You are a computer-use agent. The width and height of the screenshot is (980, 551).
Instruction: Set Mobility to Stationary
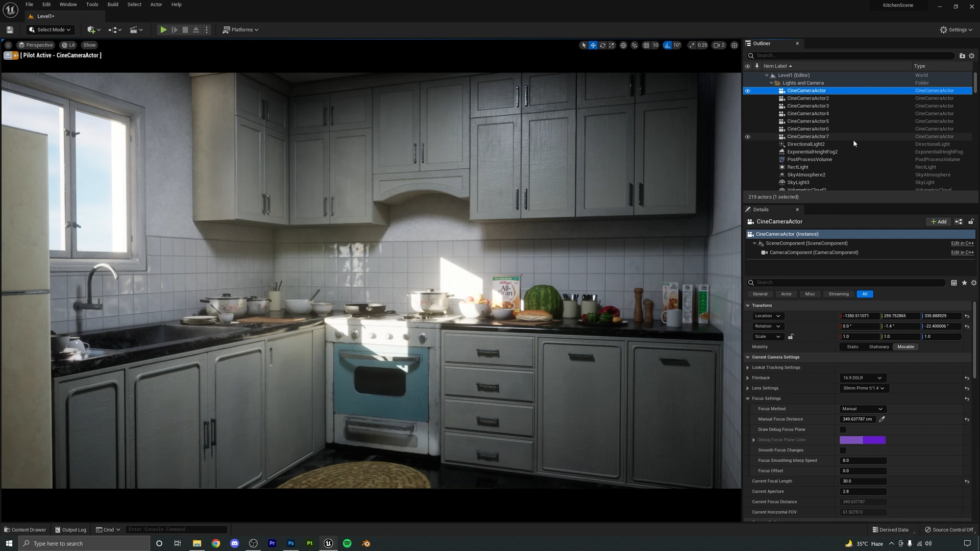[x=879, y=347]
